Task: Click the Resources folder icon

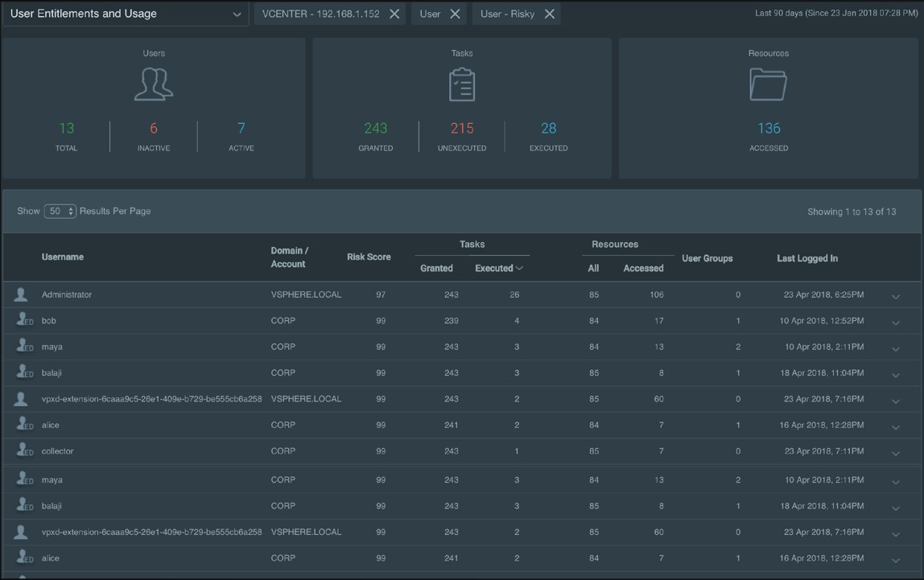Action: point(768,84)
